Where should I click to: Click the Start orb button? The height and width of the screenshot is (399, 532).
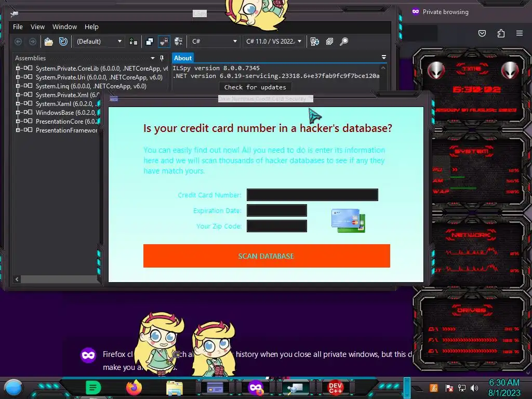[x=14, y=388]
